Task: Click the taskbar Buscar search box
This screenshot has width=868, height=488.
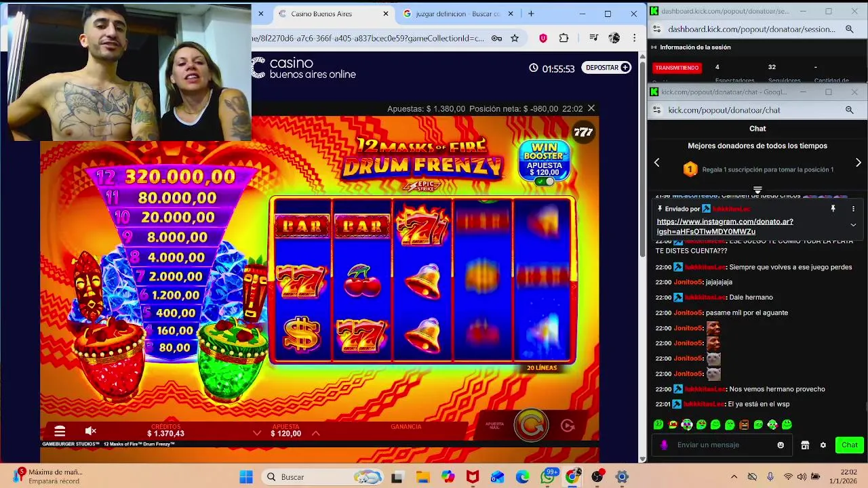Action: click(322, 476)
